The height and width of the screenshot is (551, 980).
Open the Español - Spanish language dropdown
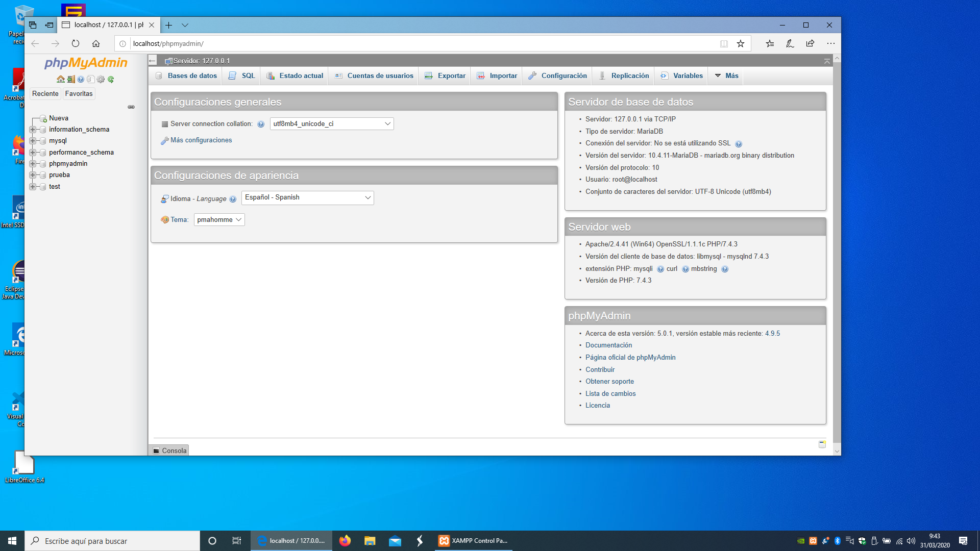click(x=308, y=198)
